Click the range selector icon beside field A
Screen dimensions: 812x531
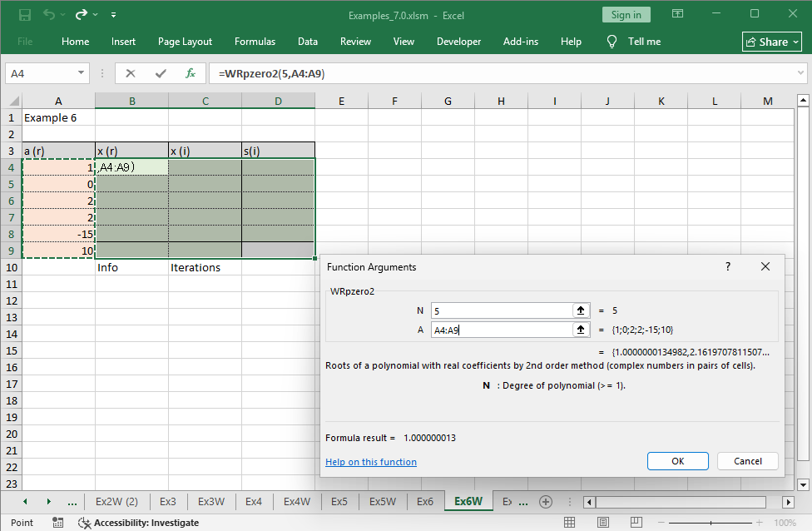(x=580, y=330)
